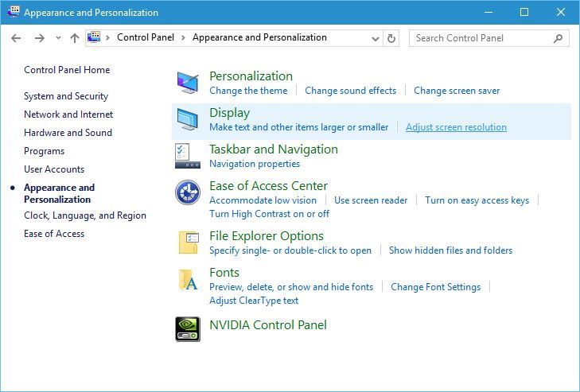Click Adjust ClearType text
The image size is (580, 392).
pyautogui.click(x=254, y=301)
